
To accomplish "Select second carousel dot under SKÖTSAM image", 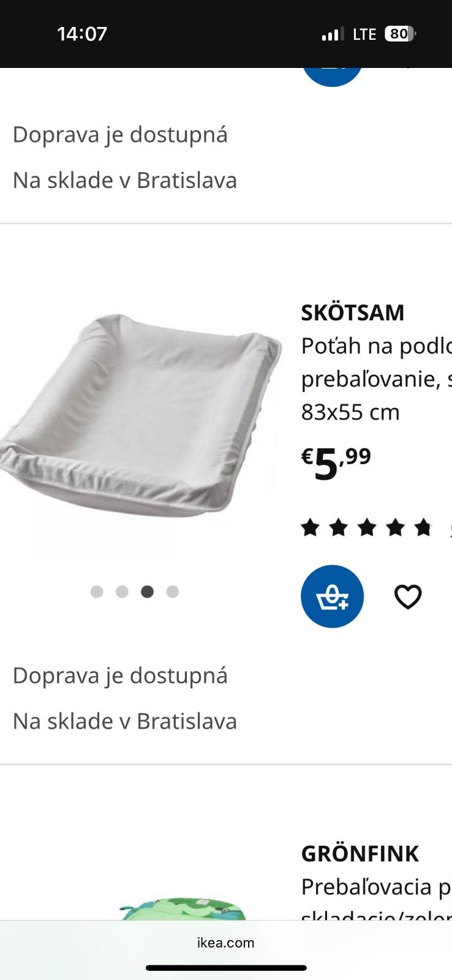I will [122, 592].
